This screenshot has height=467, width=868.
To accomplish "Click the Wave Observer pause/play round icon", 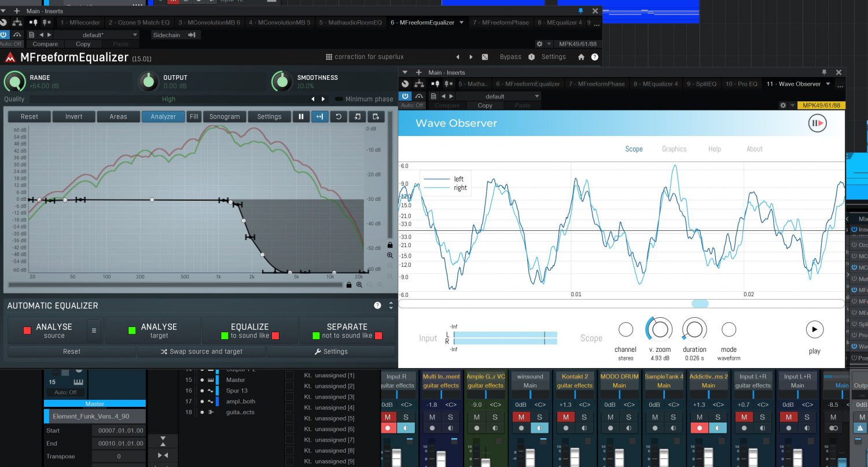I will pyautogui.click(x=818, y=123).
